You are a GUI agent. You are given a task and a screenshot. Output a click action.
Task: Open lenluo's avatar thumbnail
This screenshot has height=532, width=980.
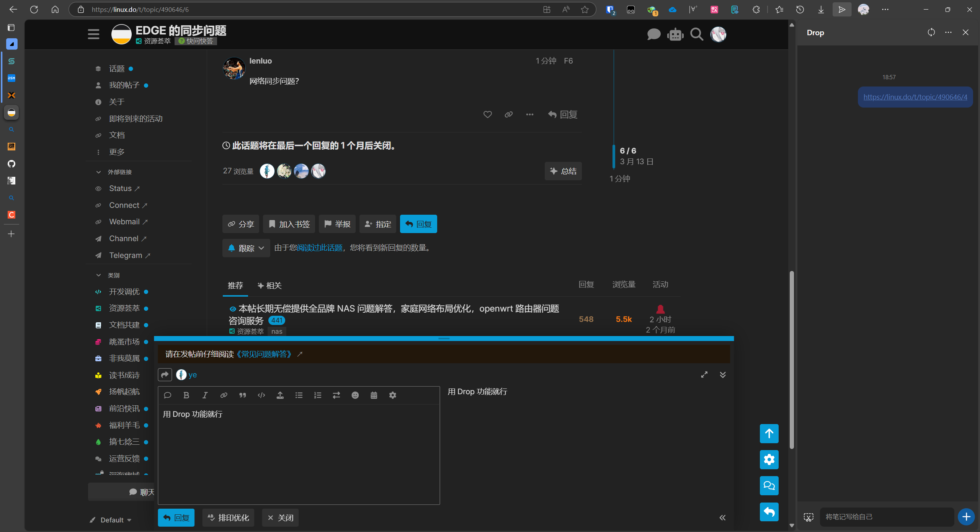[234, 69]
